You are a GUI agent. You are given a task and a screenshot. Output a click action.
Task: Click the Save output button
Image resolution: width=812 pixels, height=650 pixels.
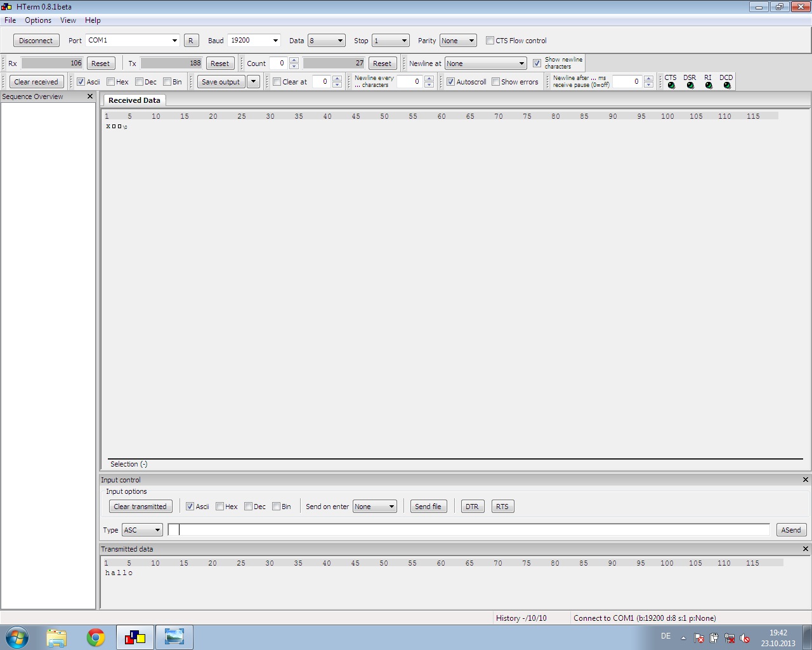pos(221,82)
